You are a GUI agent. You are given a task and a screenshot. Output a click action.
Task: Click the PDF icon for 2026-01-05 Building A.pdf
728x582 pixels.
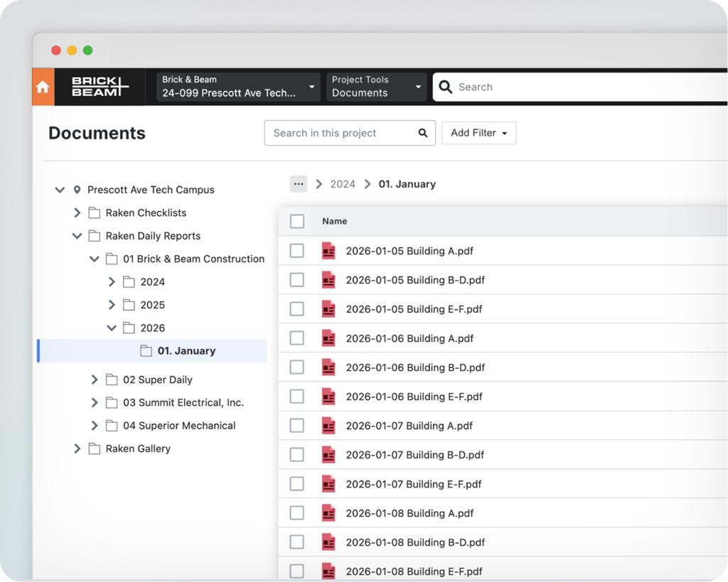coord(328,251)
